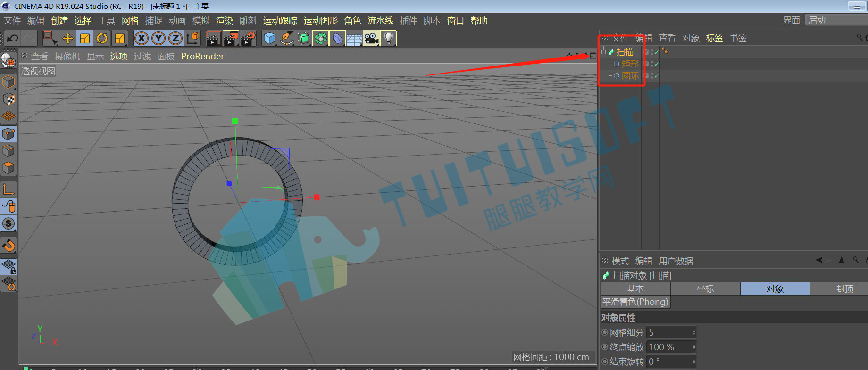Select the Move tool
Screen dimensions: 868x370
(x=68, y=39)
